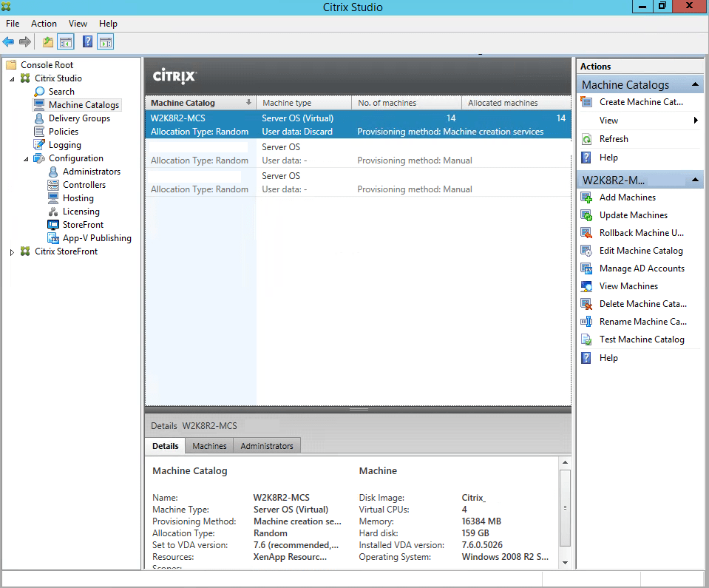The height and width of the screenshot is (588, 709).
Task: Click the Forward arrow toolbar icon
Action: click(x=25, y=42)
